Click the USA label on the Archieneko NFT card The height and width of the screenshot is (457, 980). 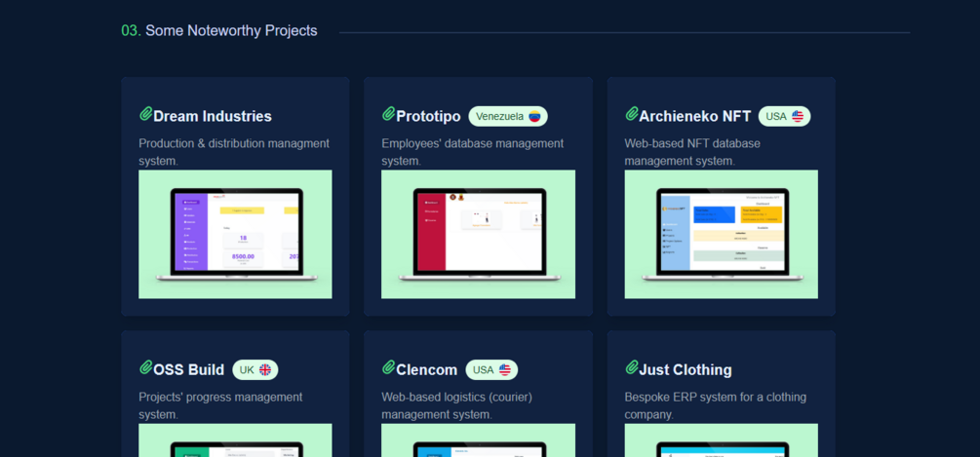[x=776, y=116]
